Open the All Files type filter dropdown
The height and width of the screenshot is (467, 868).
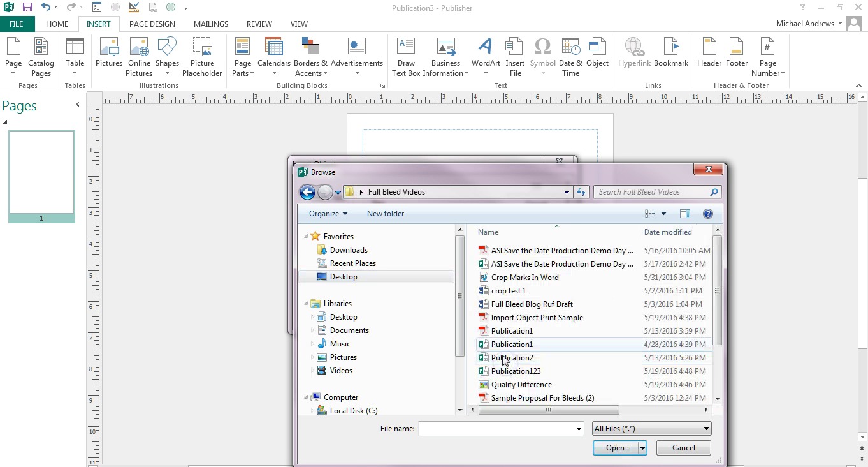coord(651,429)
